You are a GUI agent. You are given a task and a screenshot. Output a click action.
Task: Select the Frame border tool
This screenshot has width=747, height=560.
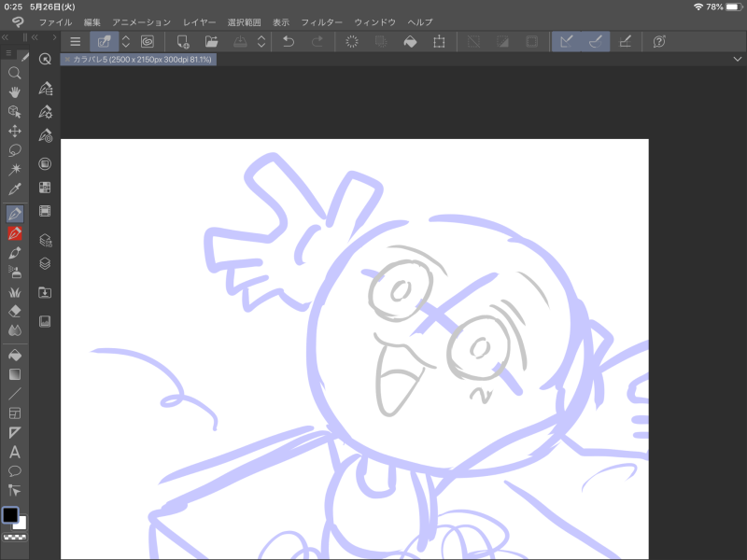coord(15,413)
